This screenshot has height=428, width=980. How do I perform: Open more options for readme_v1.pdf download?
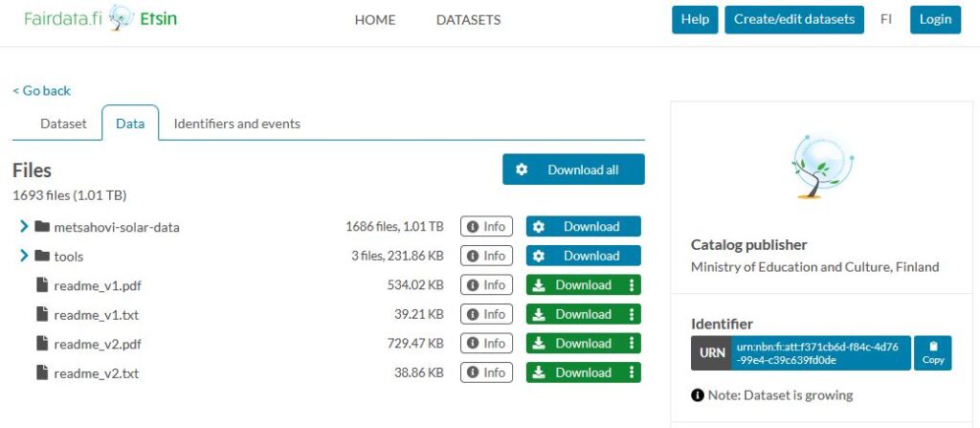(x=632, y=285)
